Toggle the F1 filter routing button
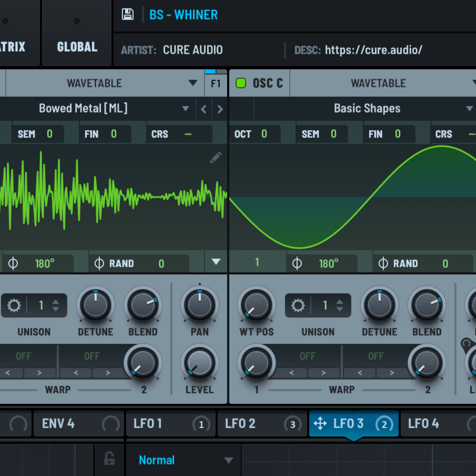This screenshot has width=476, height=476. [216, 83]
